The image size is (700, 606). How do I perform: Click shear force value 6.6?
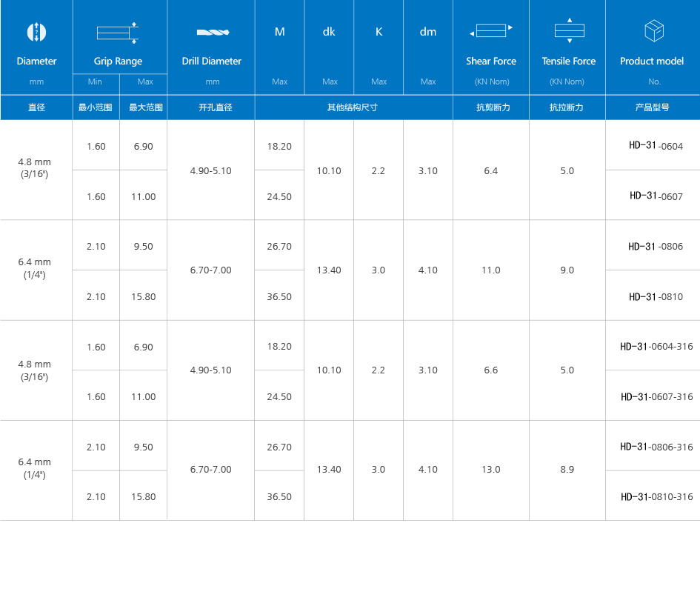click(x=490, y=370)
